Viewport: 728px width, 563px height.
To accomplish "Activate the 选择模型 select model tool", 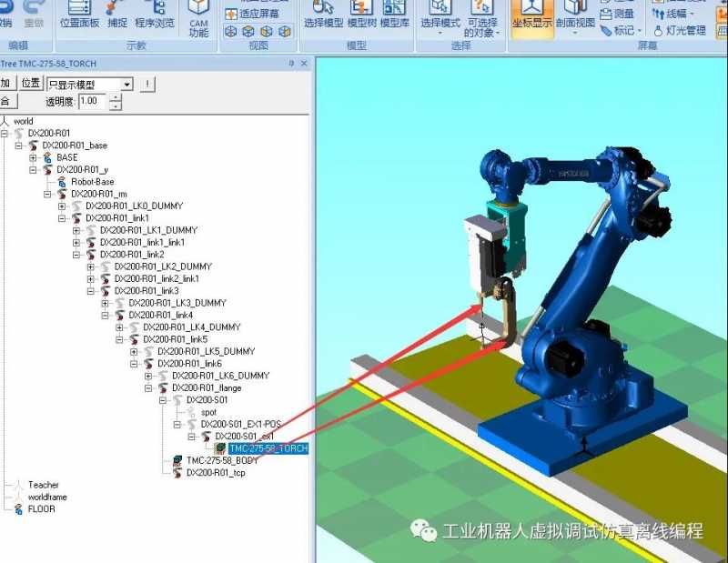I will click(324, 15).
